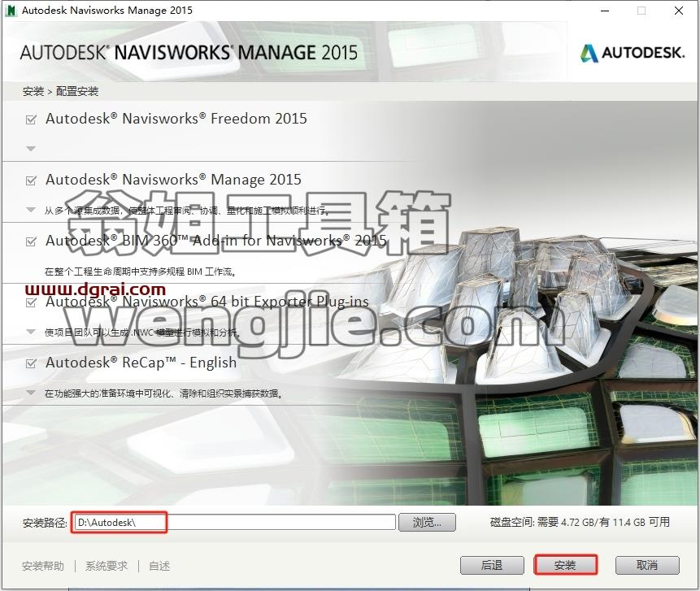Image resolution: width=700 pixels, height=591 pixels.
Task: Click the 安装 install button
Action: pyautogui.click(x=565, y=566)
